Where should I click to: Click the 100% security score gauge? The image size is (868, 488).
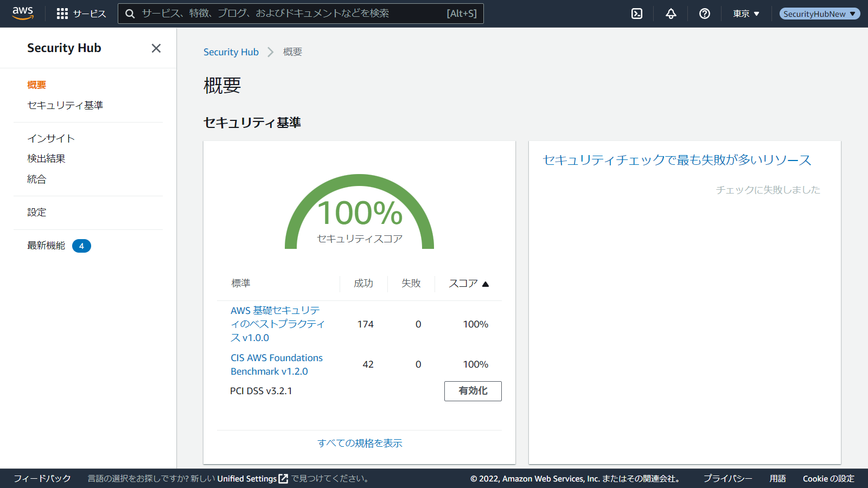359,213
